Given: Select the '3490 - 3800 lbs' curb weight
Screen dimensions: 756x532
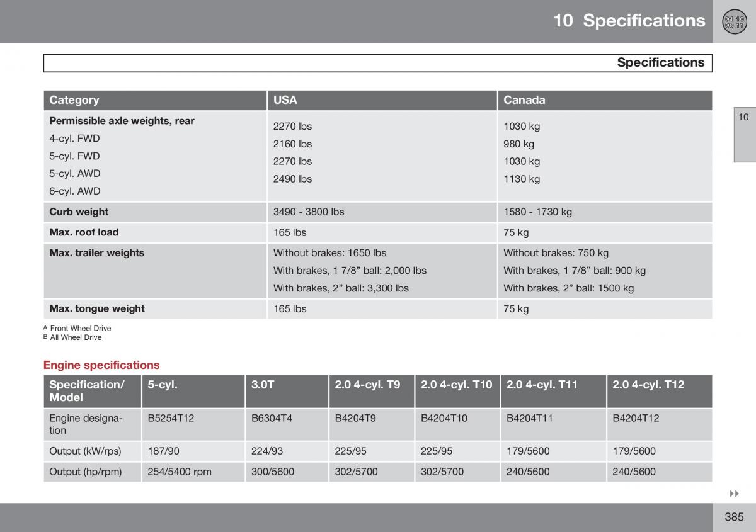Looking at the screenshot, I should pos(309,212).
